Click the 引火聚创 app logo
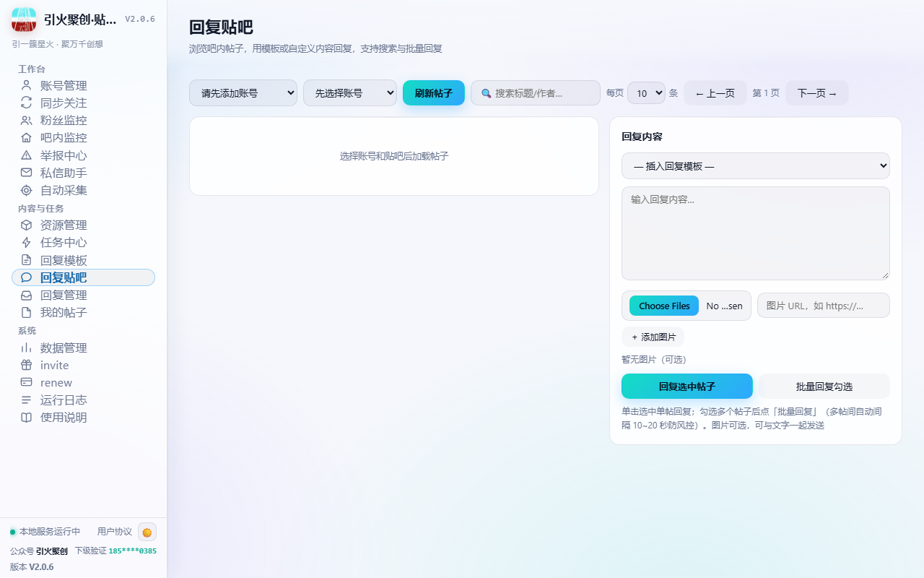Screen dimensions: 924x578 pyautogui.click(x=24, y=20)
